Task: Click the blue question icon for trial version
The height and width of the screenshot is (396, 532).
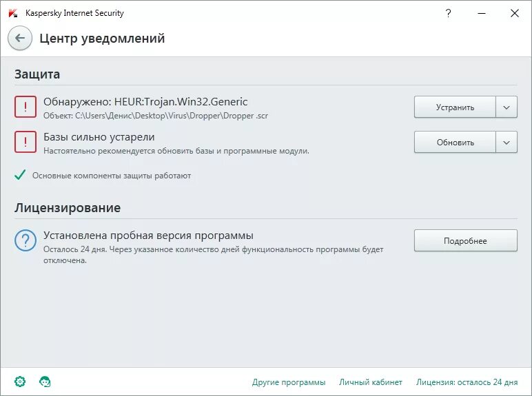Action: click(x=25, y=240)
